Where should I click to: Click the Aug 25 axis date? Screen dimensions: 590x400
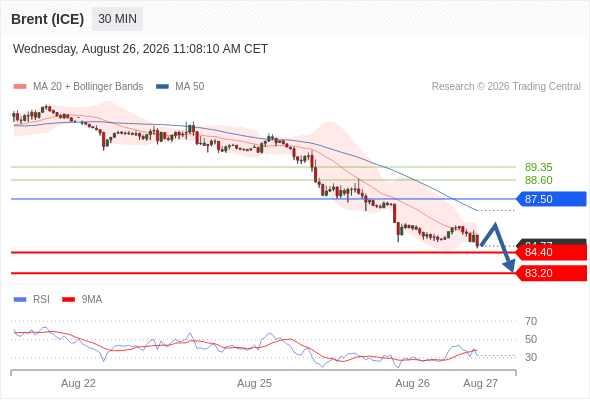click(254, 383)
